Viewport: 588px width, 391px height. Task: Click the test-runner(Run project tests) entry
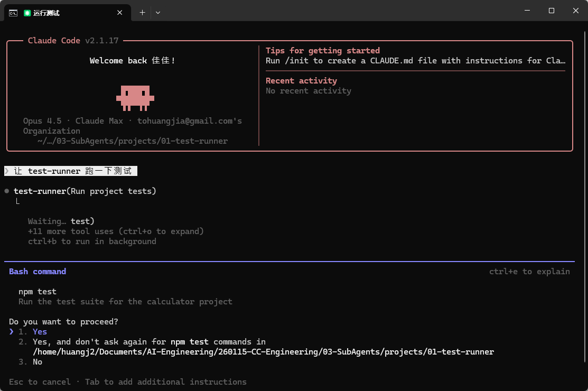tap(85, 191)
